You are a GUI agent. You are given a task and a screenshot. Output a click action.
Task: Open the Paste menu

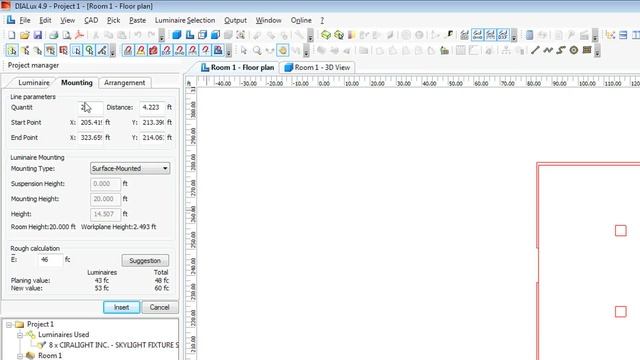tap(138, 20)
